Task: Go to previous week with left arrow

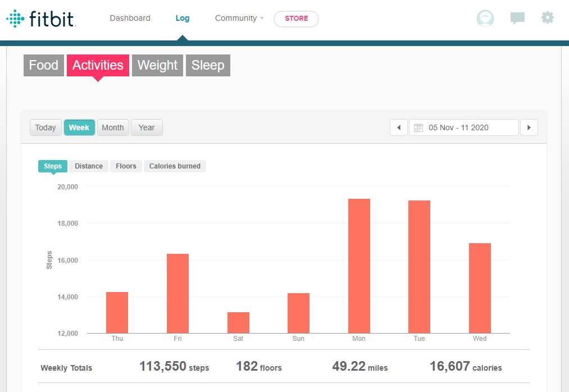Action: click(398, 127)
